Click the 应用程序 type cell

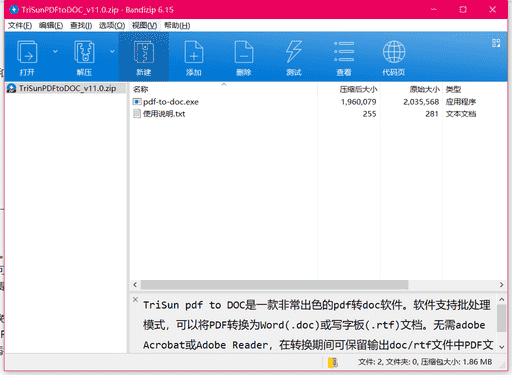[x=461, y=102]
